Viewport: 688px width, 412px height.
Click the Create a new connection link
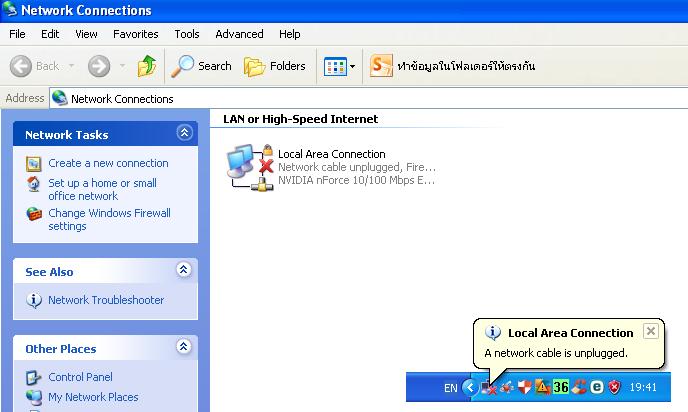click(108, 163)
